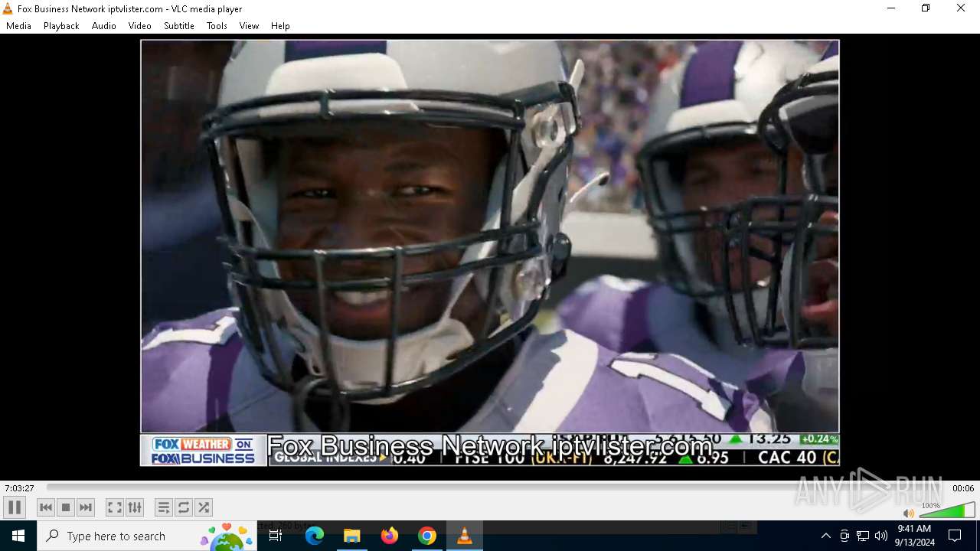
Task: Open the Media menu
Action: point(18,26)
